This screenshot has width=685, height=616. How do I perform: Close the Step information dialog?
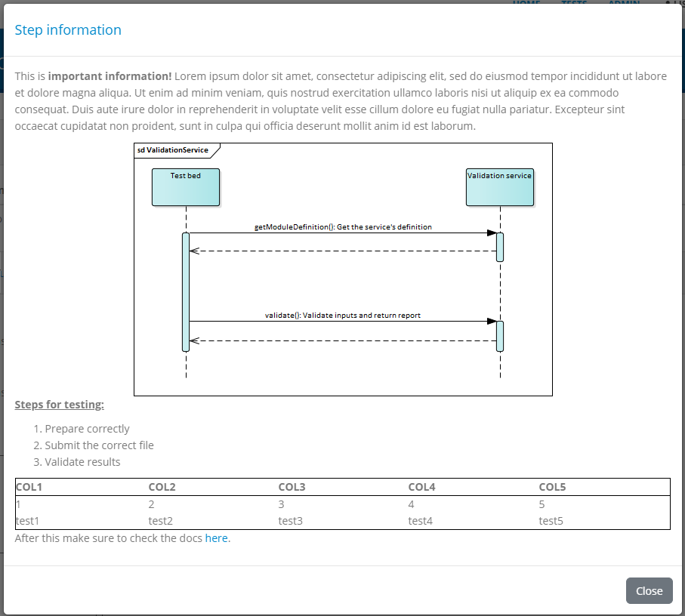point(649,590)
